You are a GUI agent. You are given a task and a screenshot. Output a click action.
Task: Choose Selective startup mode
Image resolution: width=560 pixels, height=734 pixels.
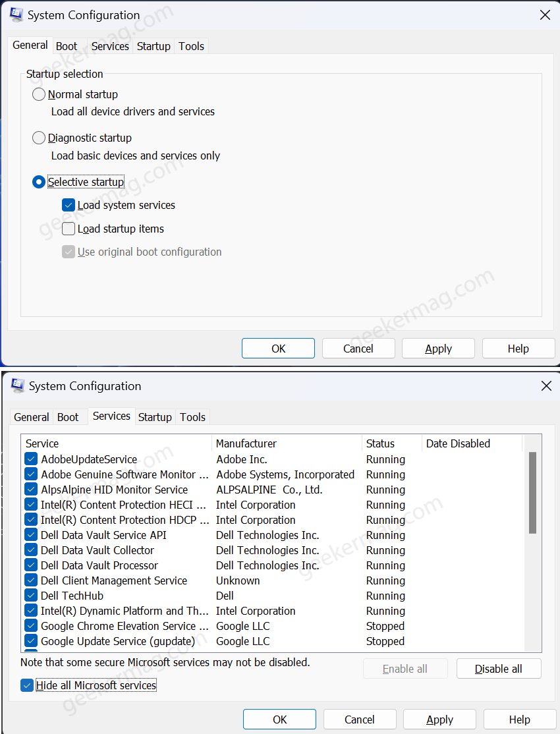tap(38, 182)
